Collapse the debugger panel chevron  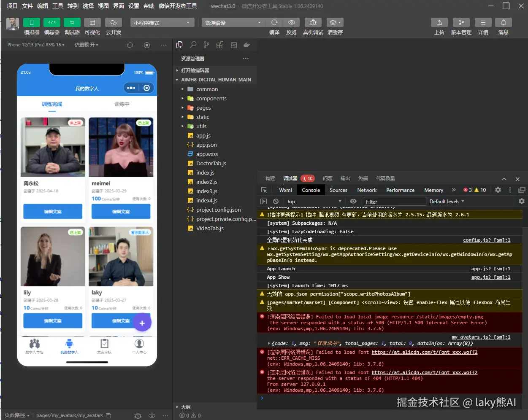[x=504, y=179]
